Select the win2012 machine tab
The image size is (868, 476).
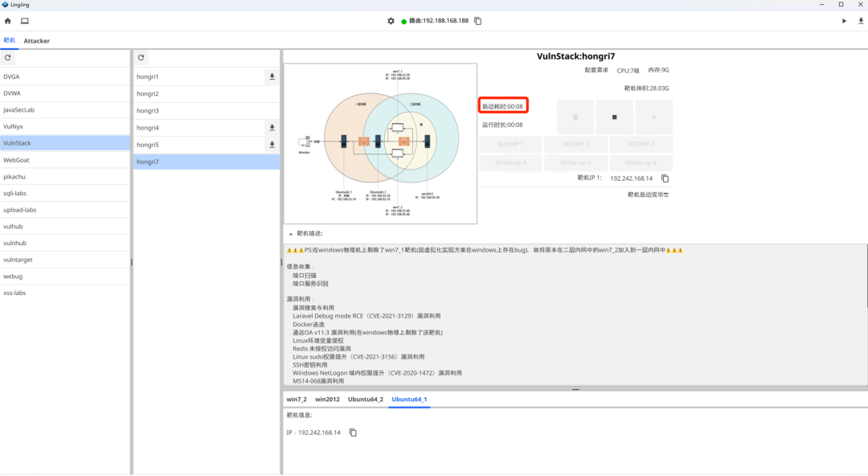click(x=327, y=399)
